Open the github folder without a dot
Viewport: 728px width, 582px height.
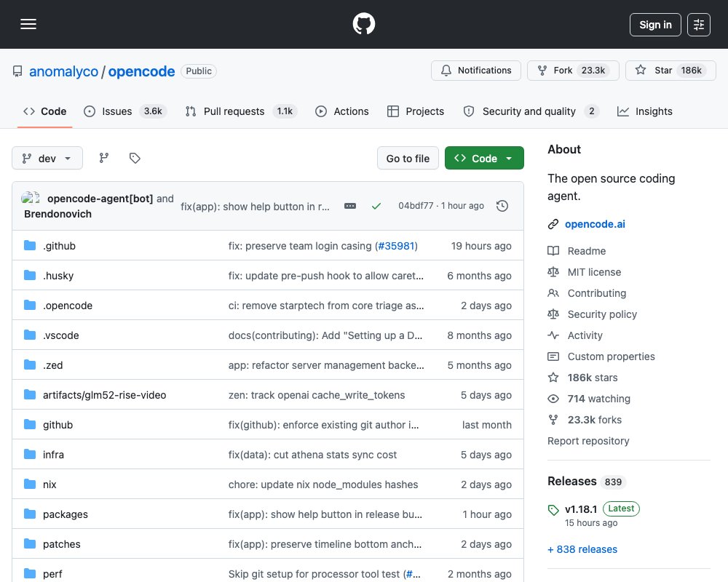58,425
